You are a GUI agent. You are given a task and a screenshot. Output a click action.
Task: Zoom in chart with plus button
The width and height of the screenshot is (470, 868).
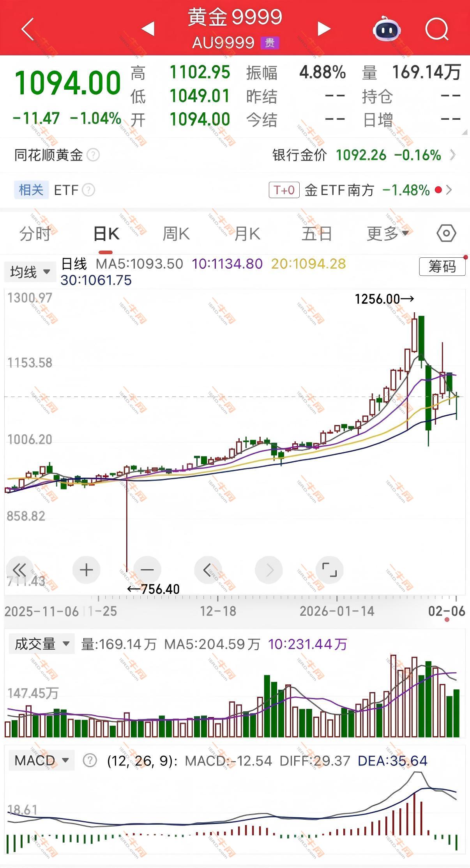pos(86,570)
